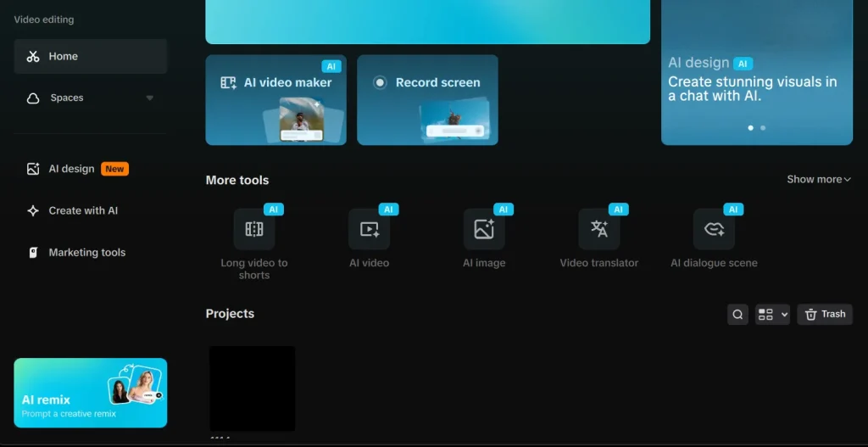The width and height of the screenshot is (868, 447).
Task: Click the Video editing section label
Action: (44, 20)
